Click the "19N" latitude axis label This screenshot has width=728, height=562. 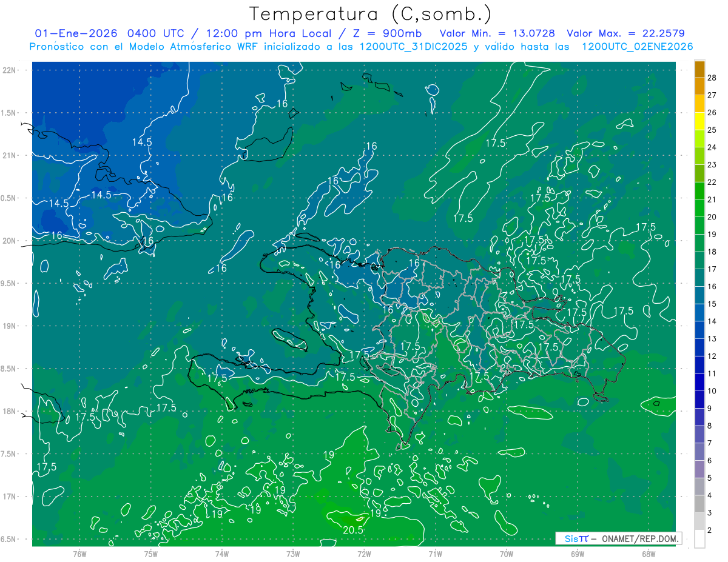[x=9, y=326]
